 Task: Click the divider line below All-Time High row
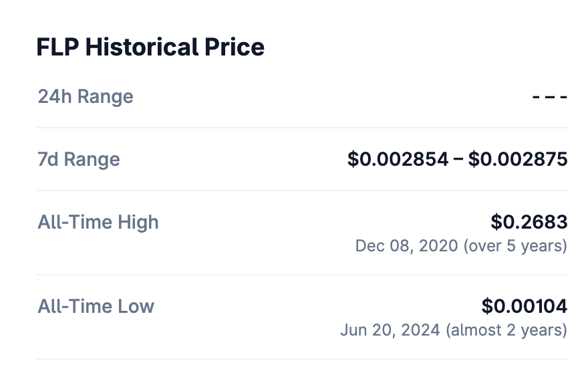[303, 275]
